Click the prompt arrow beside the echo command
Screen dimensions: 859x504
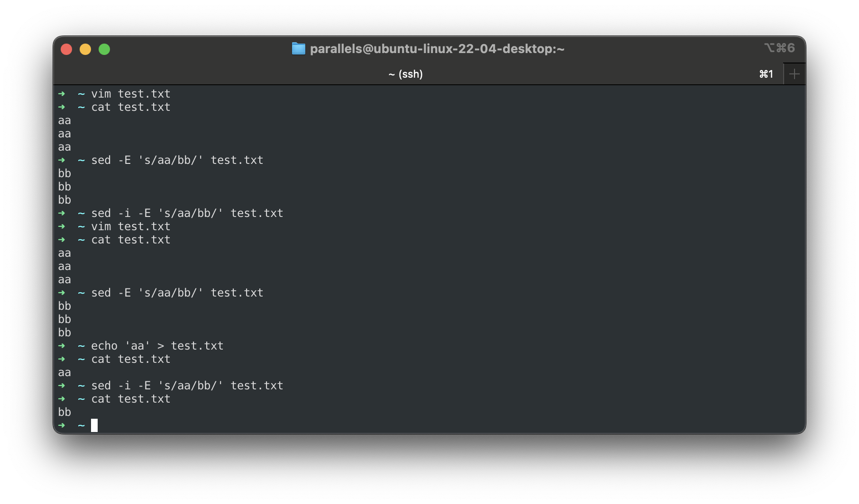[62, 346]
